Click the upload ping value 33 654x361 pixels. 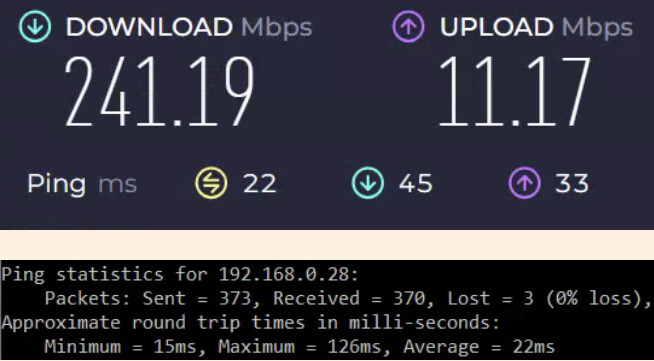click(572, 184)
